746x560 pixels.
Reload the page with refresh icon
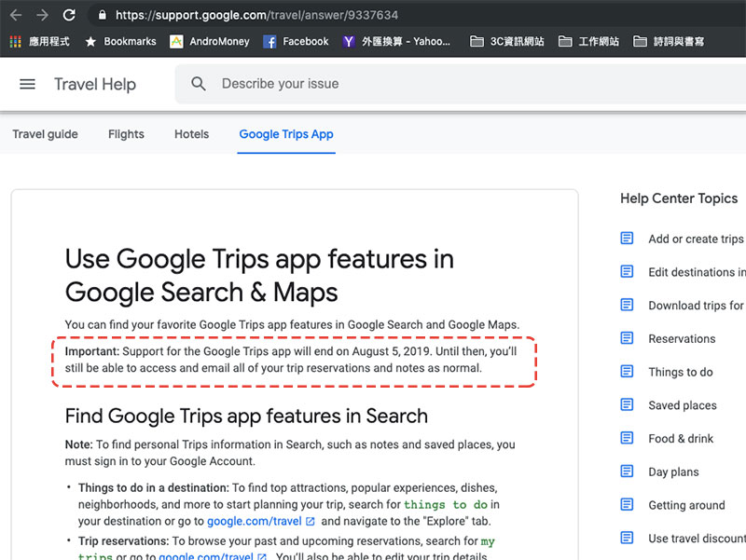[69, 15]
